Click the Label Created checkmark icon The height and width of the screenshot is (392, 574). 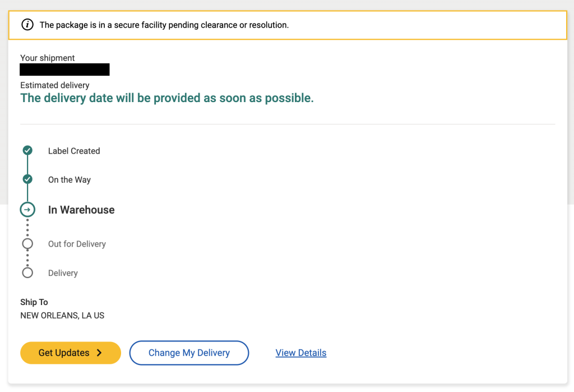click(x=27, y=150)
